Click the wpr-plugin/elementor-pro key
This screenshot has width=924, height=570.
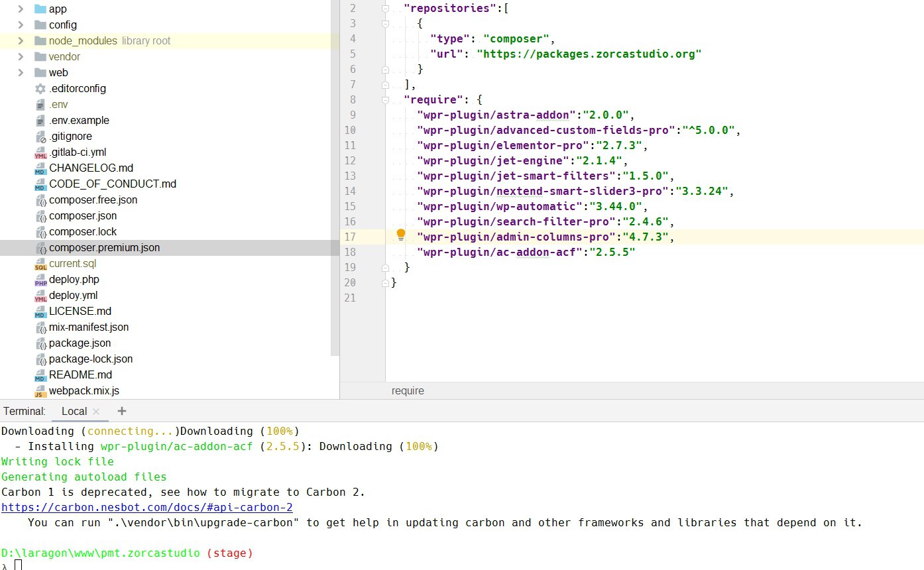click(x=503, y=146)
